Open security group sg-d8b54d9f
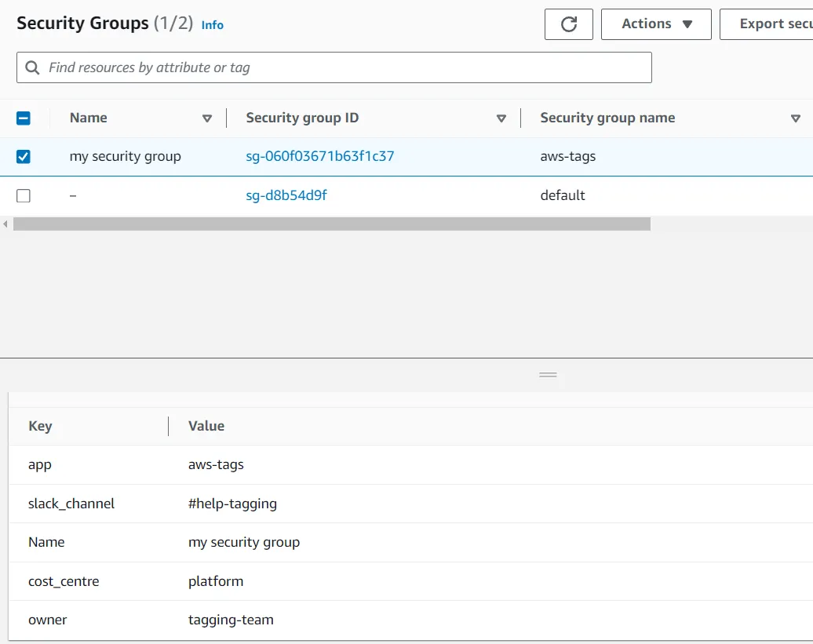This screenshot has width=813, height=644. point(286,195)
